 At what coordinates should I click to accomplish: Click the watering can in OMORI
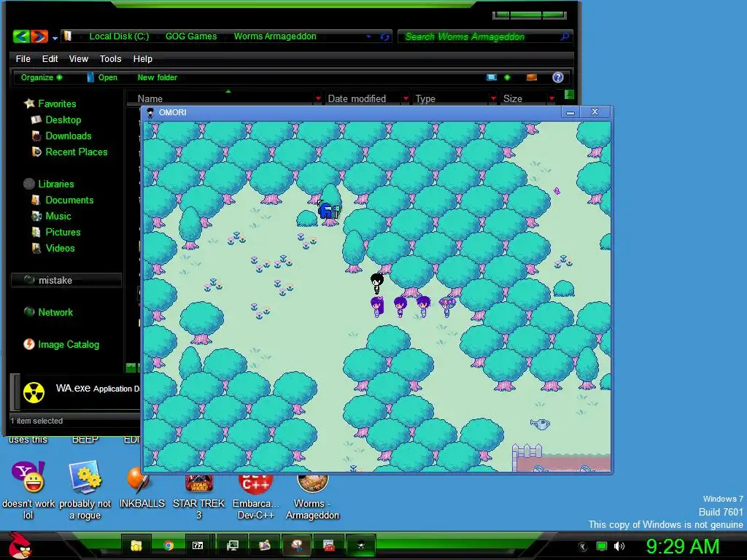[541, 424]
